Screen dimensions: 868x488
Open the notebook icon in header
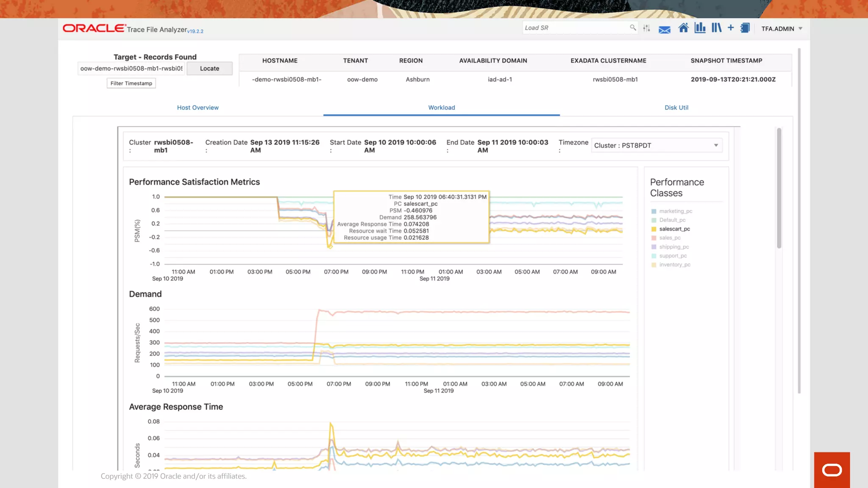pos(745,28)
